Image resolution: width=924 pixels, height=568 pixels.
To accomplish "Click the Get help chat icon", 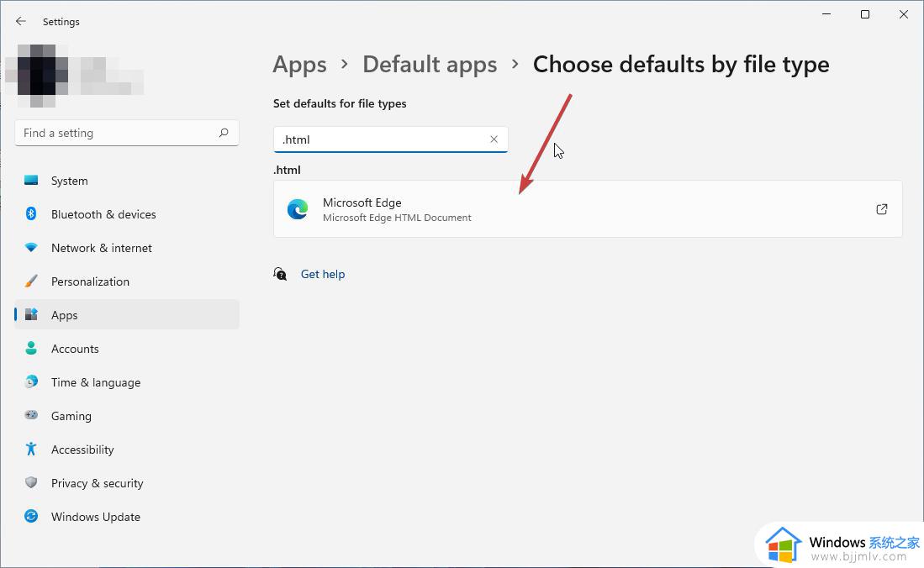I will (x=280, y=274).
